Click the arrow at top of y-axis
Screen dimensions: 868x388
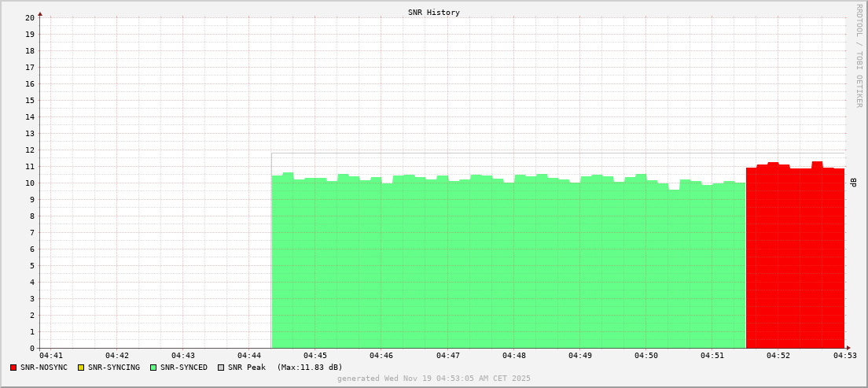pyautogui.click(x=40, y=13)
